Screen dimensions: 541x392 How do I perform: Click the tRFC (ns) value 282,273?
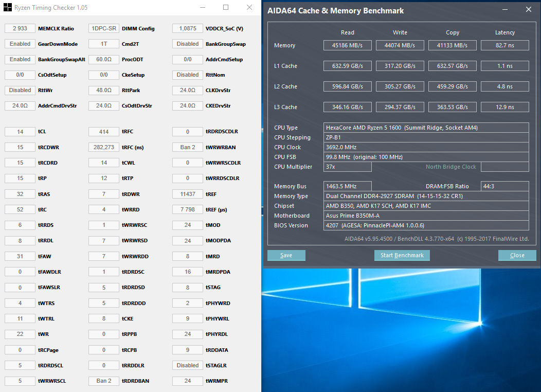(104, 147)
